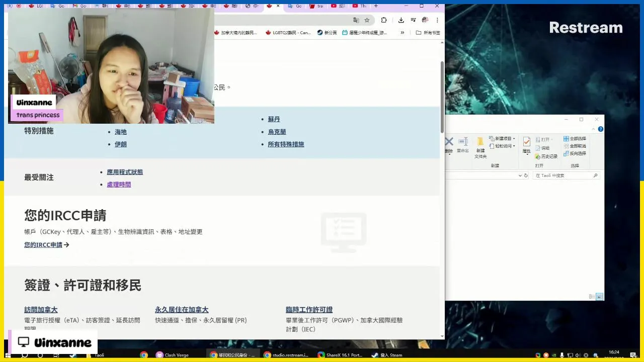Viewport: 644px width, 362px height.
Task: Expand the Explorer address bar history dropdown
Action: 520,175
